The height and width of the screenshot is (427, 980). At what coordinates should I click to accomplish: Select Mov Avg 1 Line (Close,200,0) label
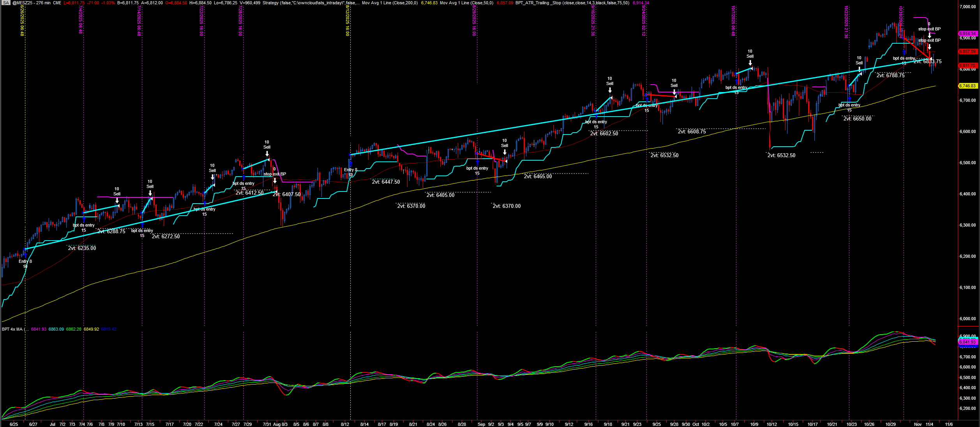[x=390, y=3]
